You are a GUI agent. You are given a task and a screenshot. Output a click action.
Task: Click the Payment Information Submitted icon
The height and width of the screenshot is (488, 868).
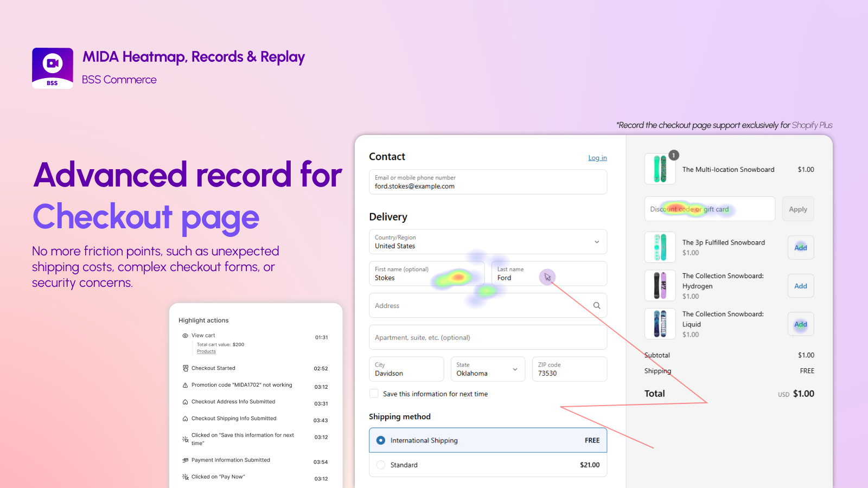click(x=185, y=460)
